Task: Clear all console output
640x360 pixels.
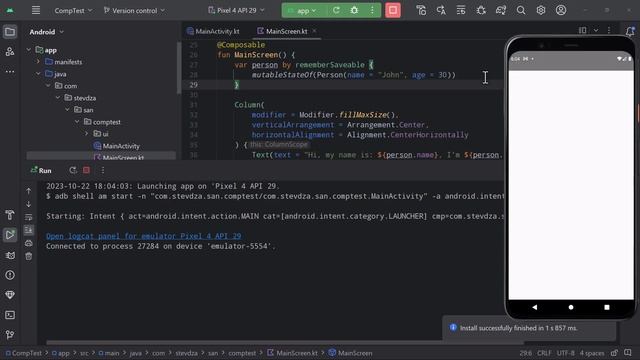Action: (29, 256)
